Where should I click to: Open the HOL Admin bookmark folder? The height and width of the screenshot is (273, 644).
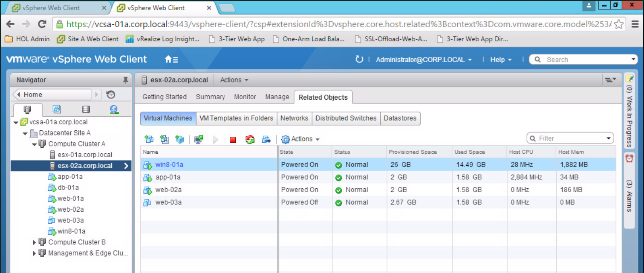(27, 39)
